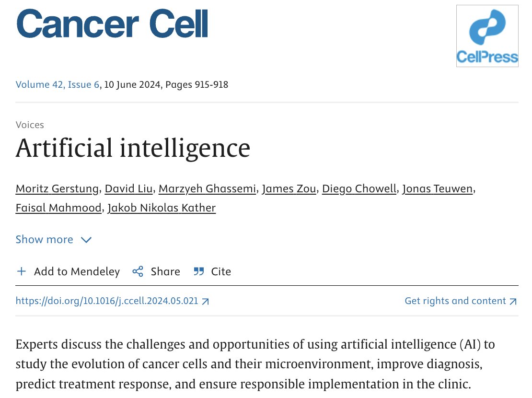Select author James Zou
532x398 pixels.
[x=289, y=188]
